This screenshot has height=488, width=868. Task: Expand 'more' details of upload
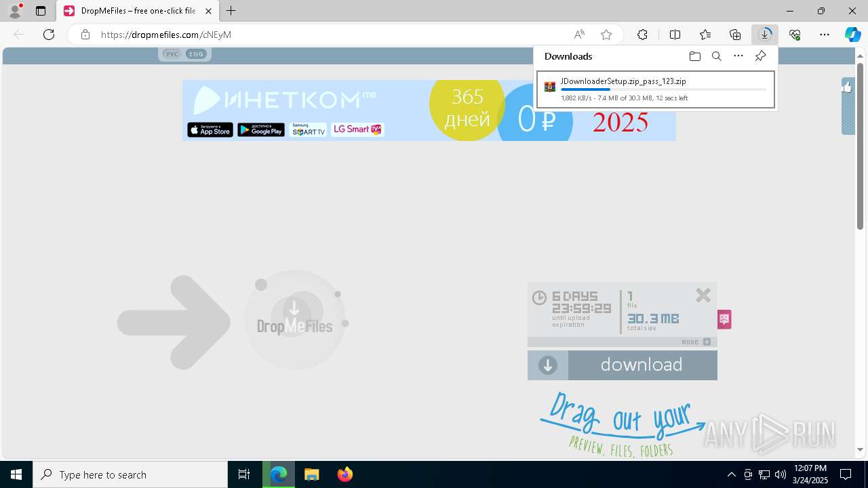pyautogui.click(x=696, y=342)
